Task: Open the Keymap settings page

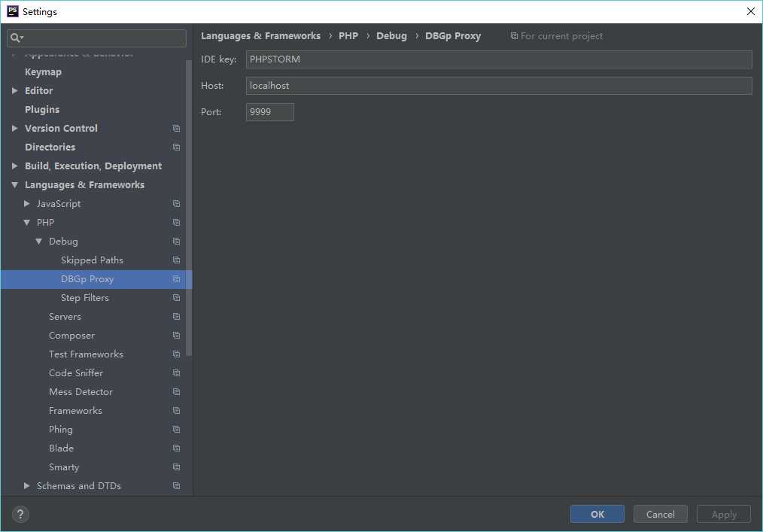Action: click(44, 72)
